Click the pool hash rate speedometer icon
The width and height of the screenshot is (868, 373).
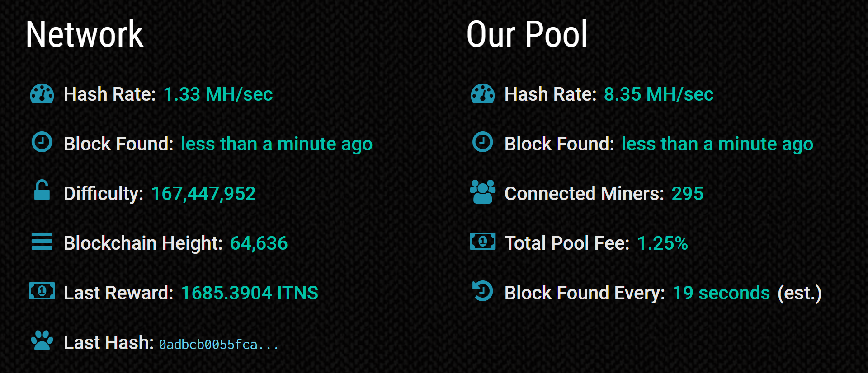tap(483, 93)
